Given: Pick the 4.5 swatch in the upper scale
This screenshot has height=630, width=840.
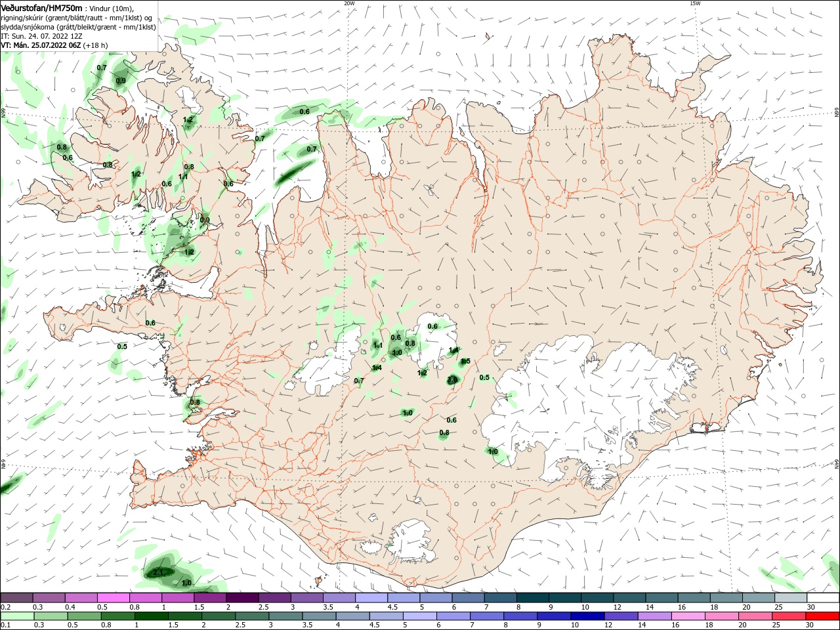Looking at the screenshot, I should (404, 597).
